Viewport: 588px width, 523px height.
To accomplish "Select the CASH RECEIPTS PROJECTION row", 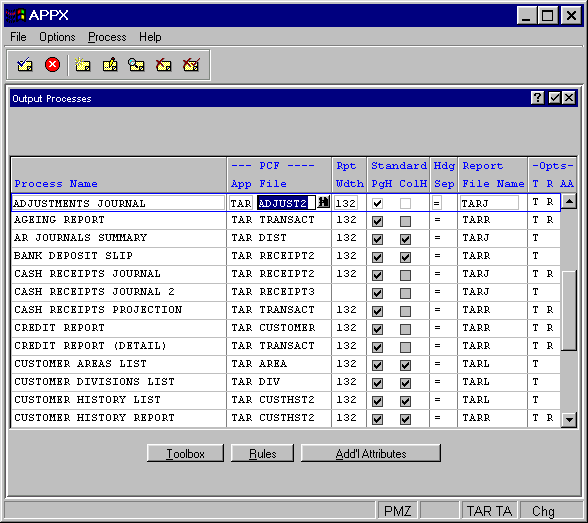I will click(286, 310).
